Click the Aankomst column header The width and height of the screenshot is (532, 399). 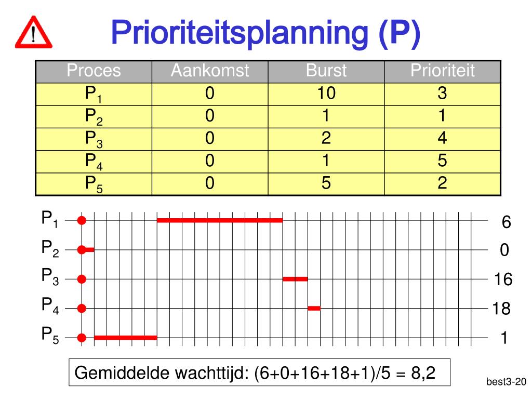tap(210, 72)
